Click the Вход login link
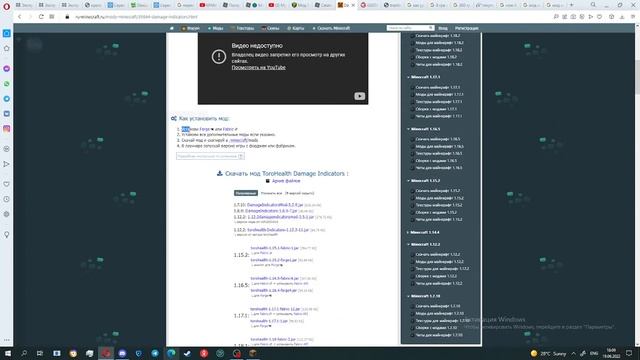This screenshot has height=360, width=640. click(443, 28)
